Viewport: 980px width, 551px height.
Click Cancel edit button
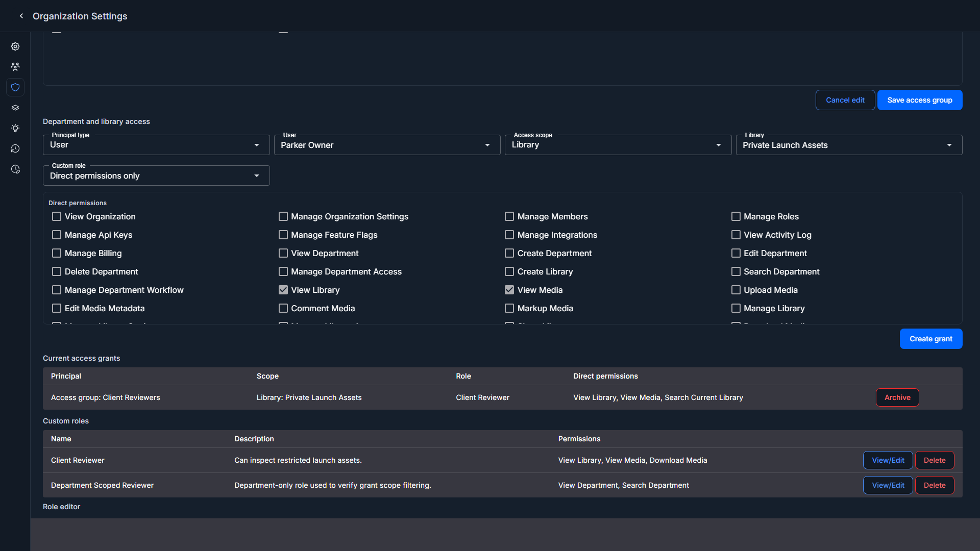click(x=845, y=100)
